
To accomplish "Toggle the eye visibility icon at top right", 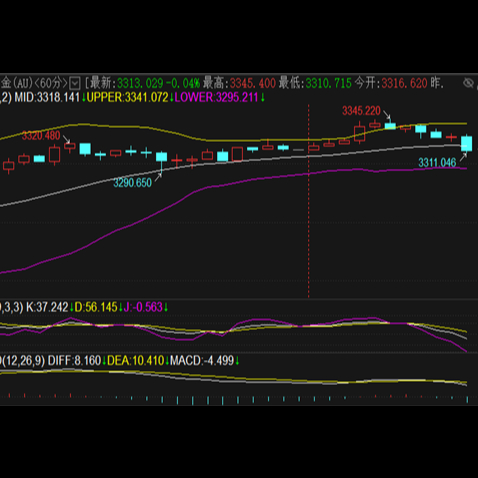I will (468, 83).
